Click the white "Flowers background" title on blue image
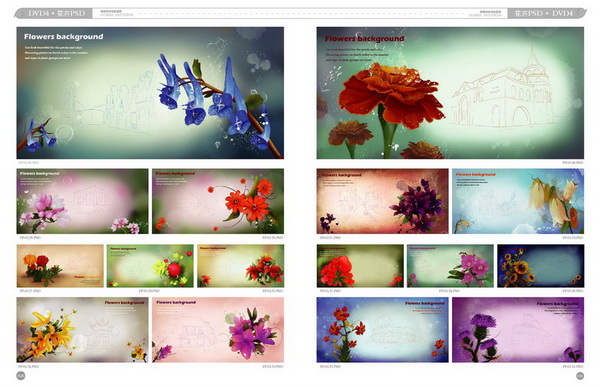 64,37
